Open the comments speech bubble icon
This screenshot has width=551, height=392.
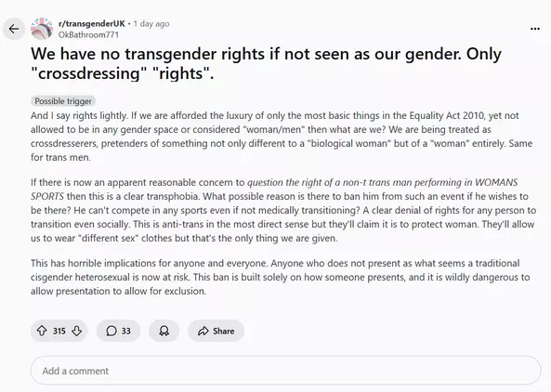point(112,331)
